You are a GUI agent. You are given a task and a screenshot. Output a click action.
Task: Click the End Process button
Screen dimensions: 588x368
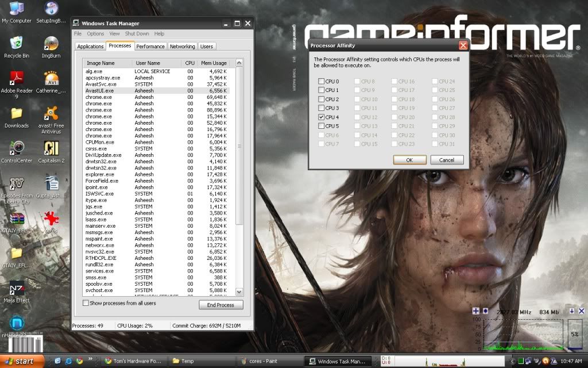[x=220, y=305]
